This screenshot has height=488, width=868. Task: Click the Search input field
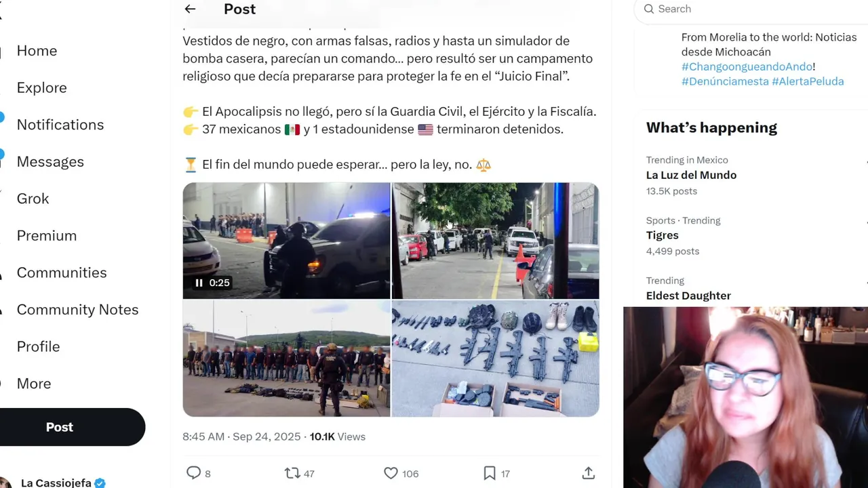753,9
